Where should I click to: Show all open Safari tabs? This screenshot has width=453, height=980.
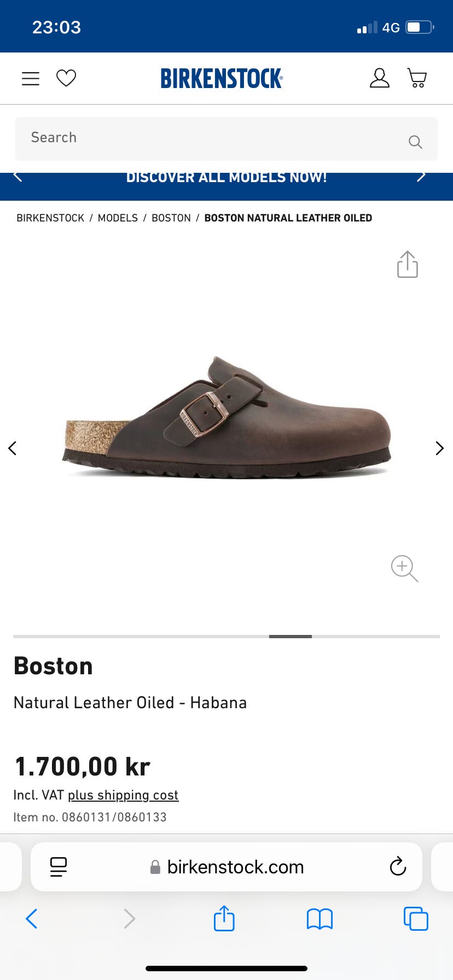click(416, 919)
